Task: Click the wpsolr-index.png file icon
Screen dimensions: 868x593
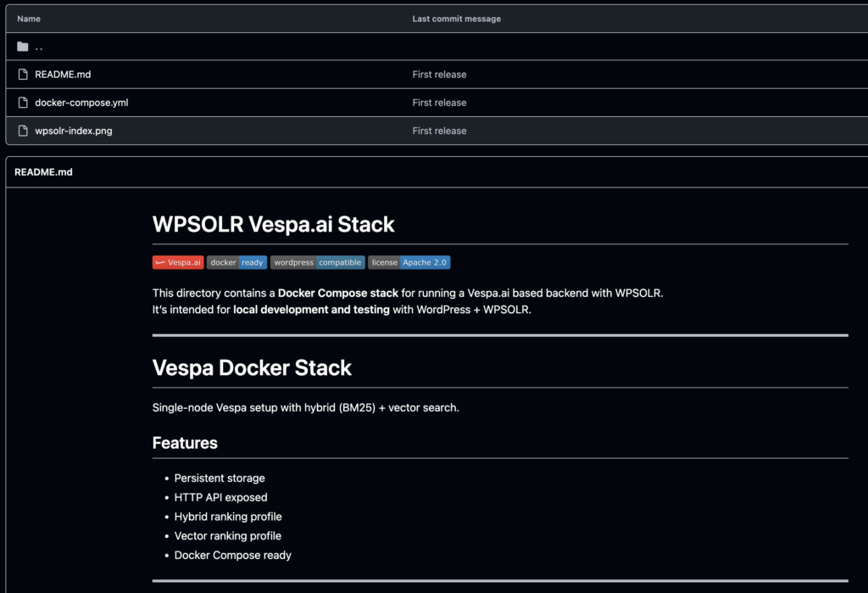Action: (23, 131)
